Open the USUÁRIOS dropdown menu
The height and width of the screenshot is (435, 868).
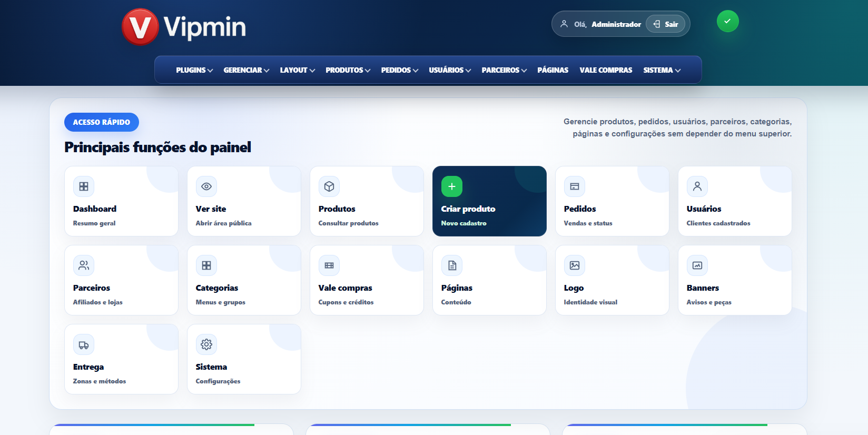450,70
